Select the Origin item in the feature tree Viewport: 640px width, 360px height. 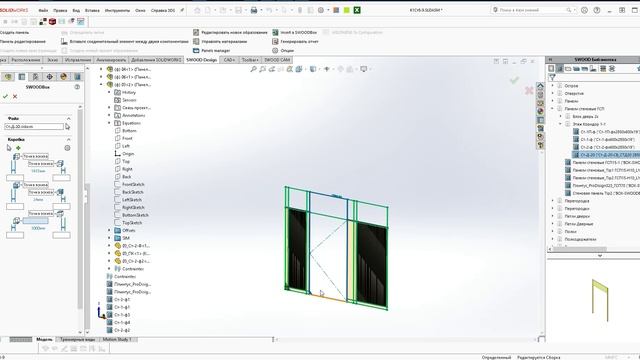pyautogui.click(x=128, y=154)
